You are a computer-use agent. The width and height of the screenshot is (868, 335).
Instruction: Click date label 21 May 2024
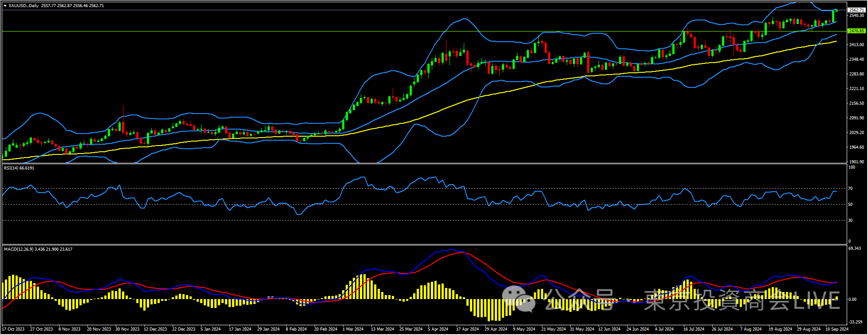click(x=553, y=329)
